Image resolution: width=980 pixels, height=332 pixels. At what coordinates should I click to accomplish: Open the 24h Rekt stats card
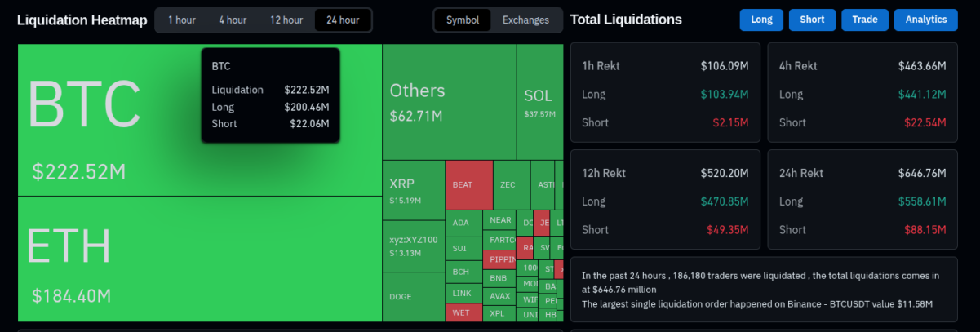(862, 201)
